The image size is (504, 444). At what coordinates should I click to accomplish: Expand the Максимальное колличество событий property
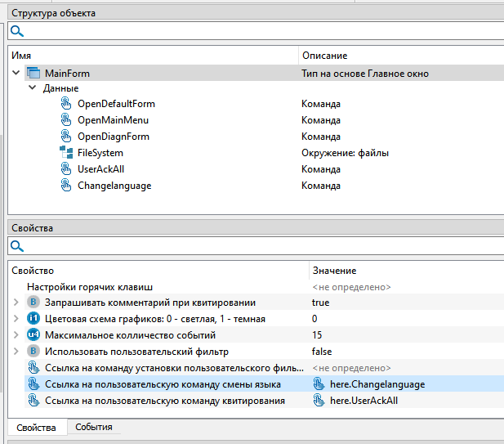click(x=16, y=335)
